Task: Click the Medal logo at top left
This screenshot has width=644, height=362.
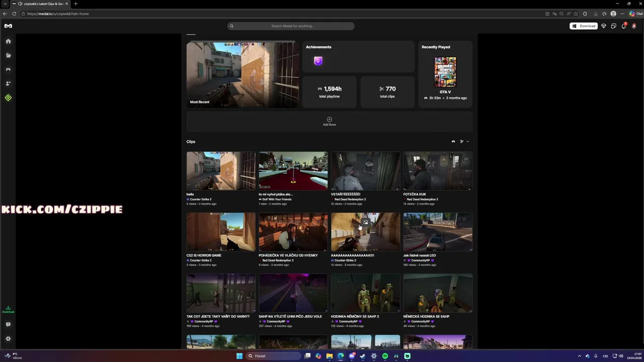Action: click(x=8, y=26)
